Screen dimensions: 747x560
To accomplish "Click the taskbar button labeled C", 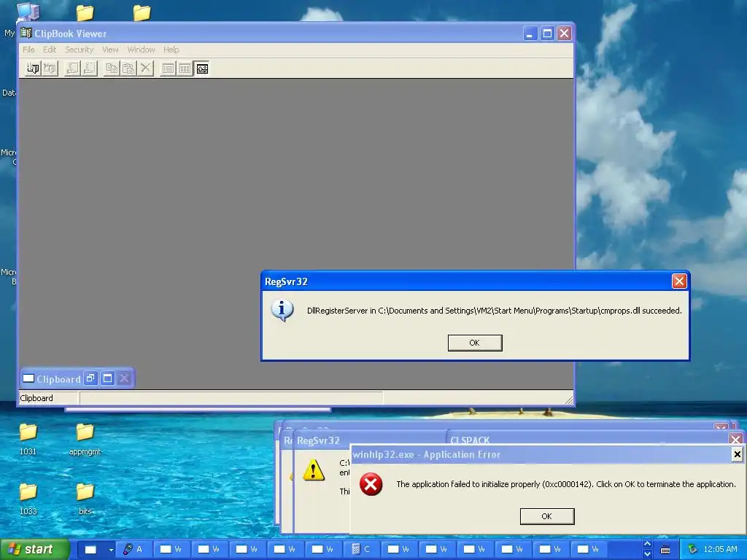I will [x=362, y=550].
